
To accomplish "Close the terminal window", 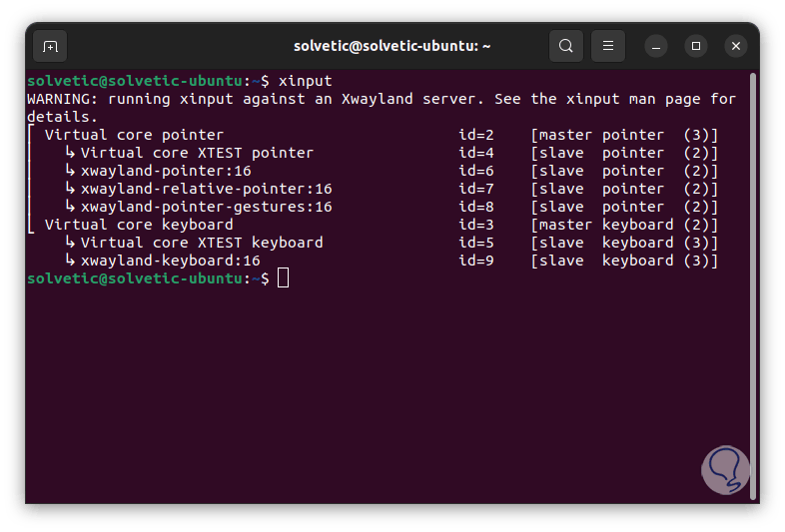I will 736,46.
